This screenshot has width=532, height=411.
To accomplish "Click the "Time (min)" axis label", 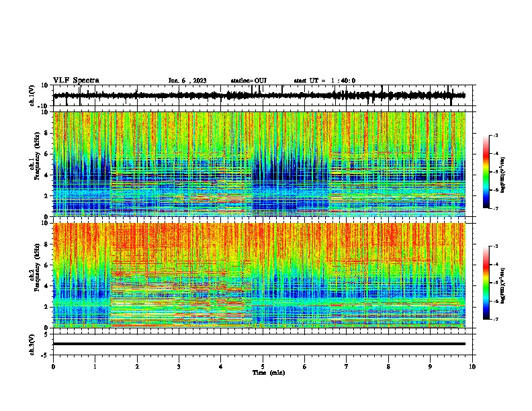I will pos(269,373).
